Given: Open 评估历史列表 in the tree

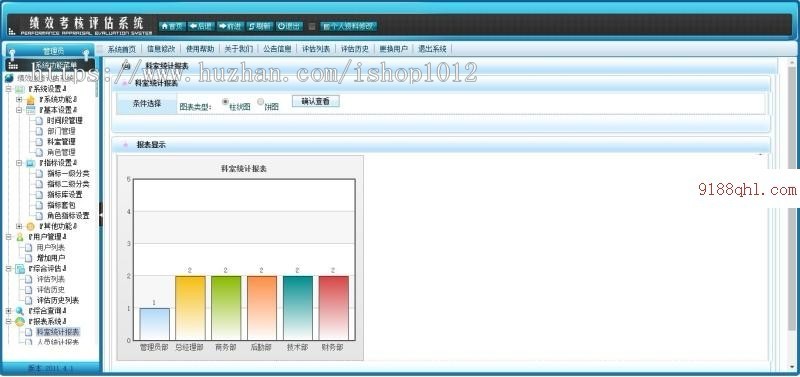Looking at the screenshot, I should point(58,300).
